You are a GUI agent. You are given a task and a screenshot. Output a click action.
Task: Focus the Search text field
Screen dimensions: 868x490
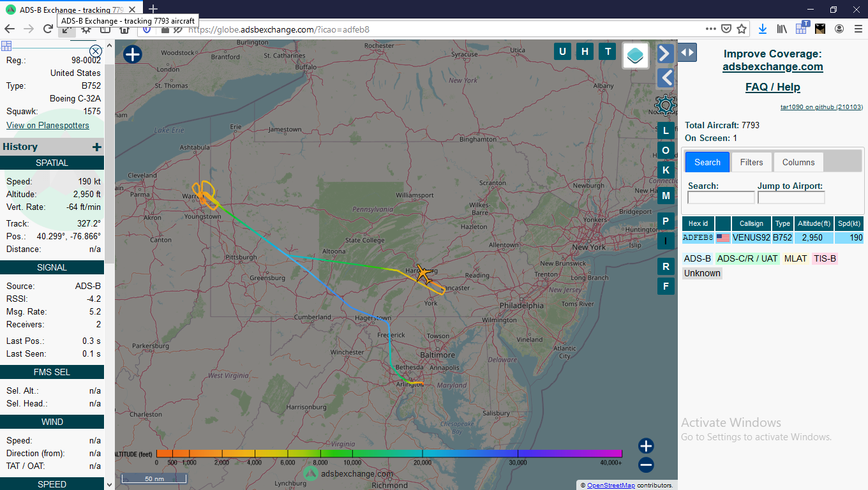click(x=721, y=198)
